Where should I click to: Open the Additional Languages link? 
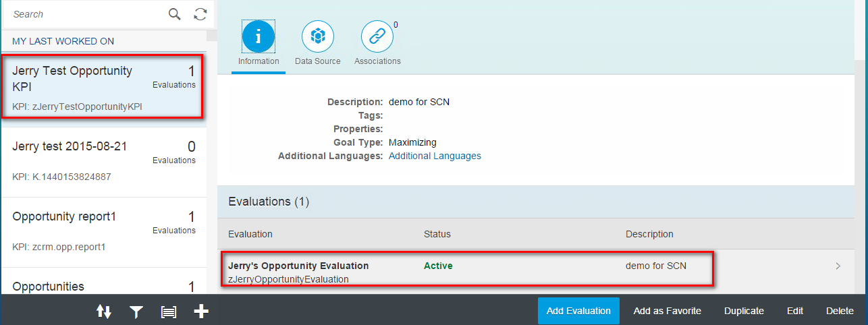[435, 156]
